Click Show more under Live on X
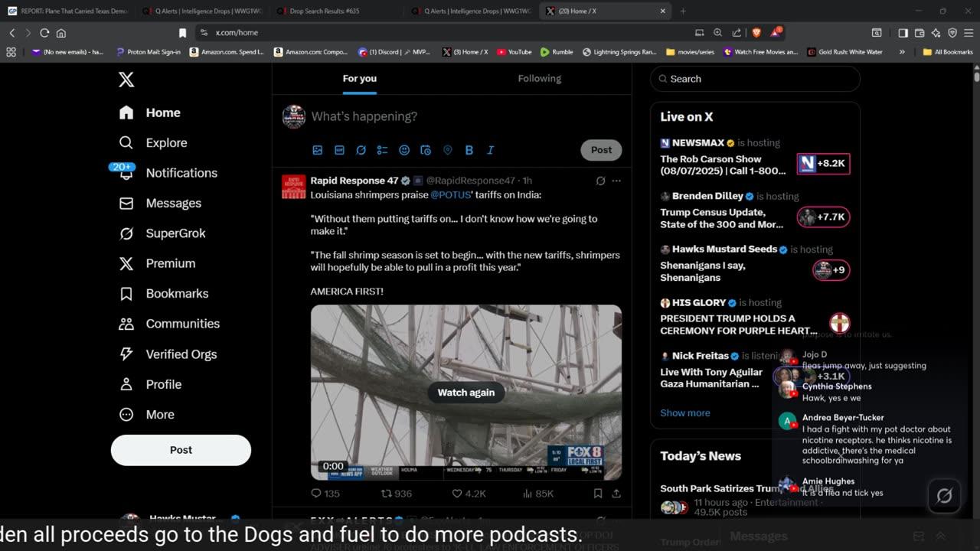Screen dimensions: 980x551 [685, 413]
